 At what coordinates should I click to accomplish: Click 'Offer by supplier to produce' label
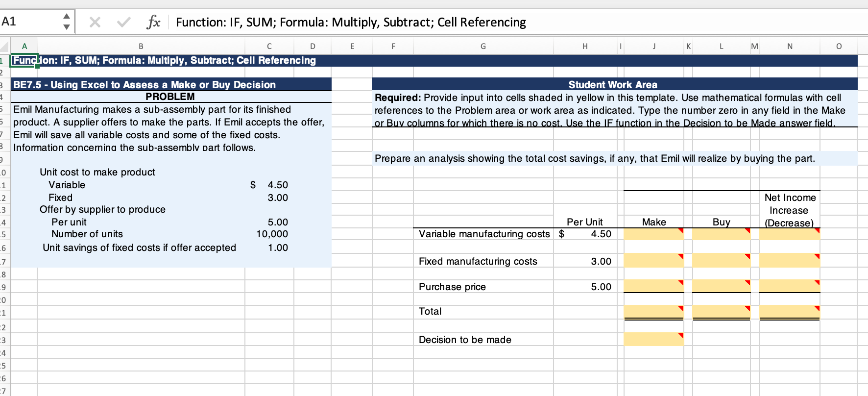coord(103,209)
